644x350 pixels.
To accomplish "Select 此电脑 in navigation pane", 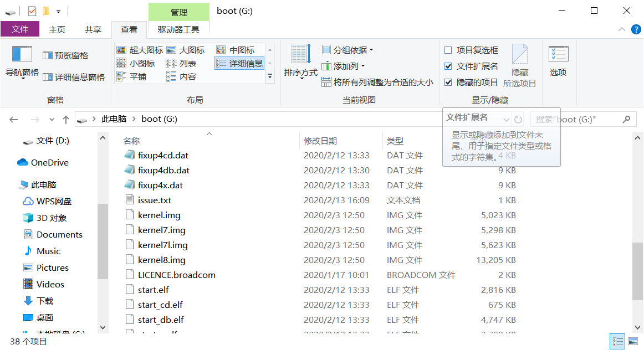I will (x=37, y=184).
